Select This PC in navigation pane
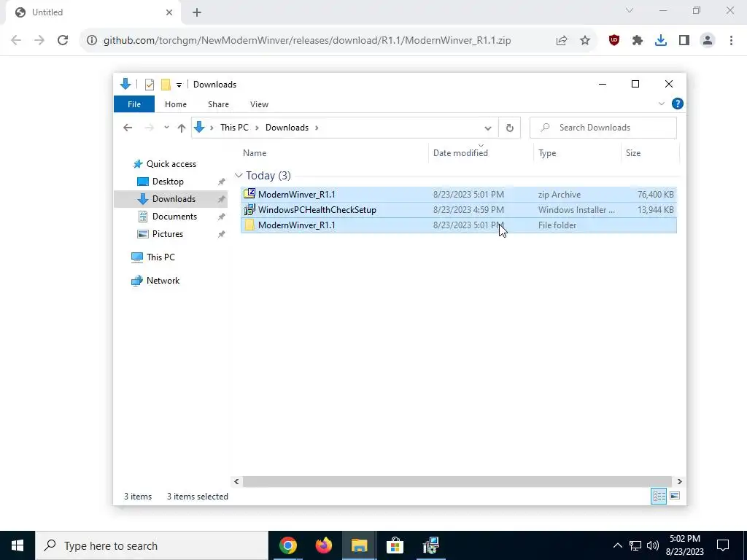This screenshot has width=747, height=560. tap(160, 257)
